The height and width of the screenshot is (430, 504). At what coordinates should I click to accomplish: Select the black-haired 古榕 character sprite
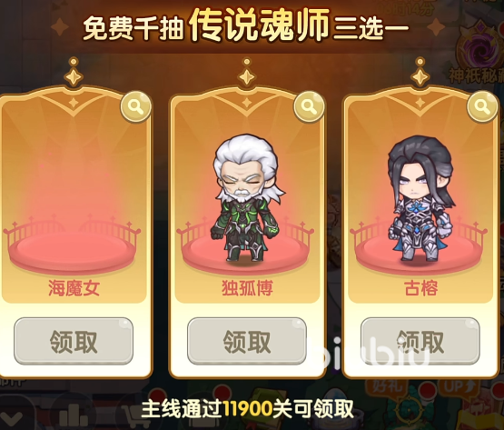click(x=420, y=198)
